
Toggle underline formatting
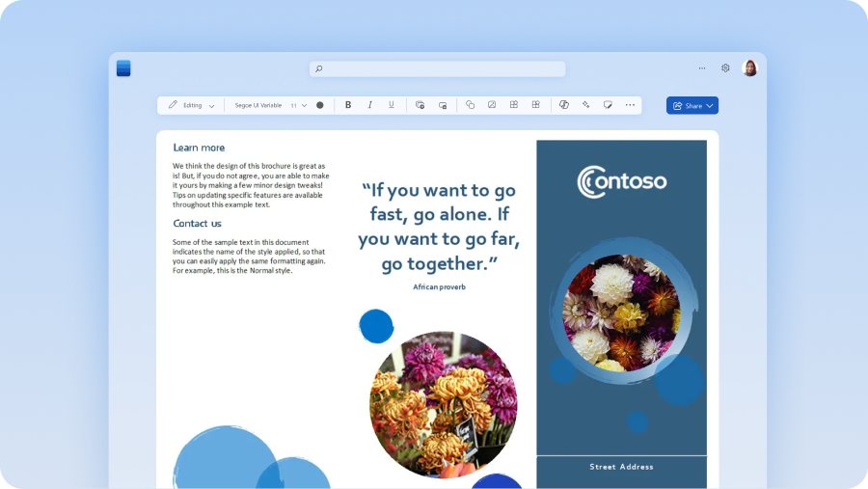click(x=392, y=105)
